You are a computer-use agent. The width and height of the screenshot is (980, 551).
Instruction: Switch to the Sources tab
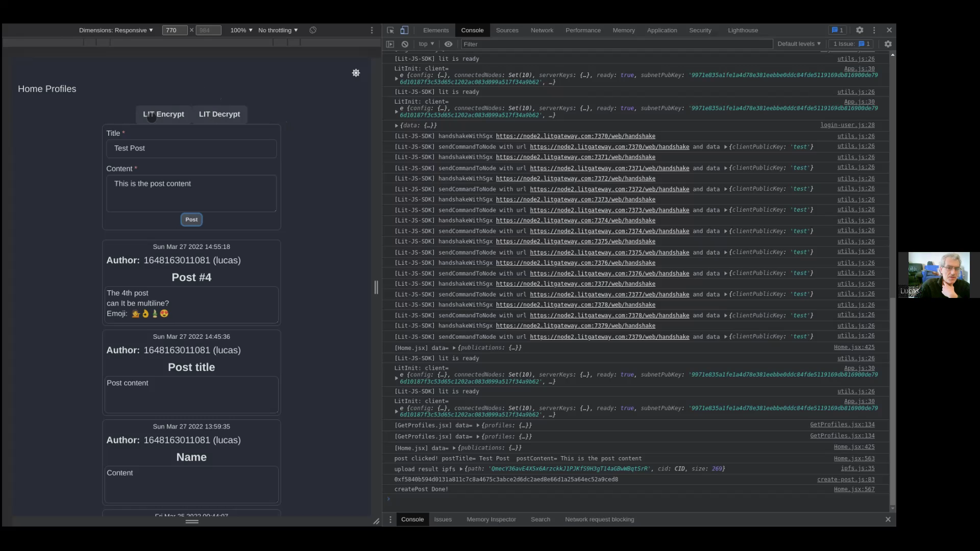[507, 30]
